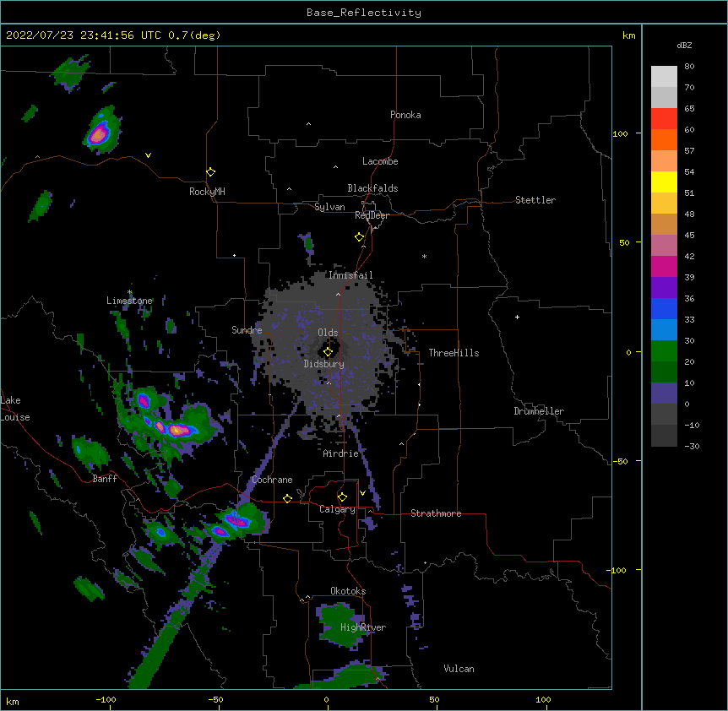Click the Calgary city label
This screenshot has width=728, height=711.
pyautogui.click(x=337, y=509)
